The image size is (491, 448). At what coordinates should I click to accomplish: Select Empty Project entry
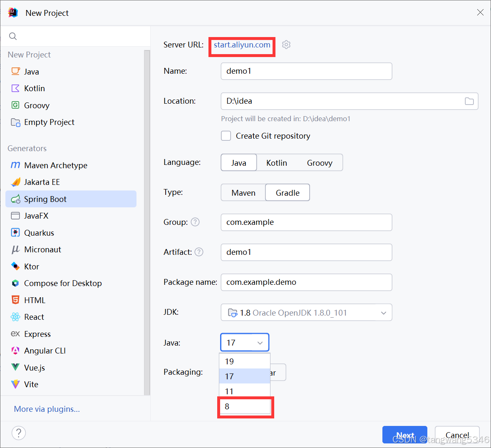pyautogui.click(x=71, y=122)
